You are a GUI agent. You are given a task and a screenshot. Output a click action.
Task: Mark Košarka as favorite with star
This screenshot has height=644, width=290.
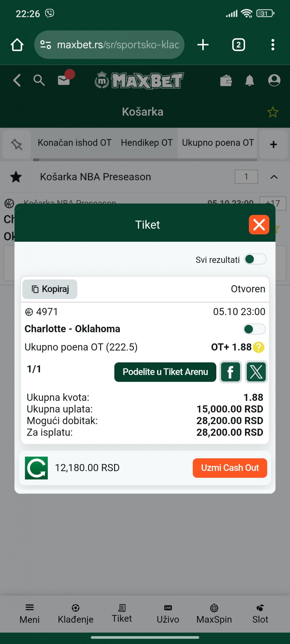[x=272, y=112]
